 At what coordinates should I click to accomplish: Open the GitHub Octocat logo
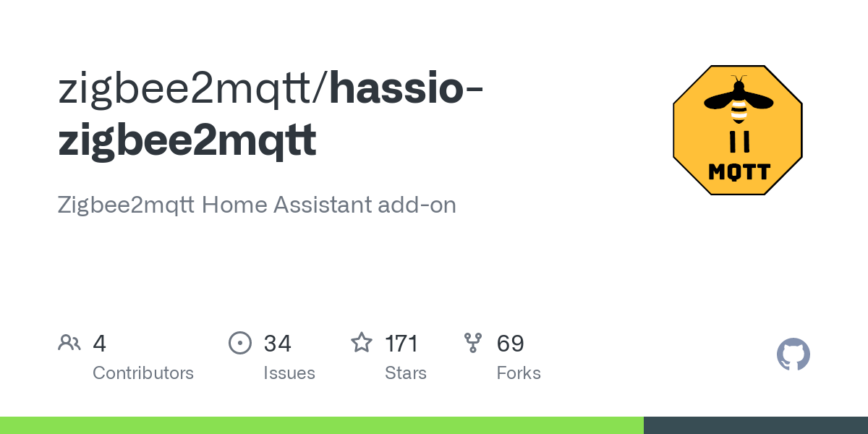point(793,354)
